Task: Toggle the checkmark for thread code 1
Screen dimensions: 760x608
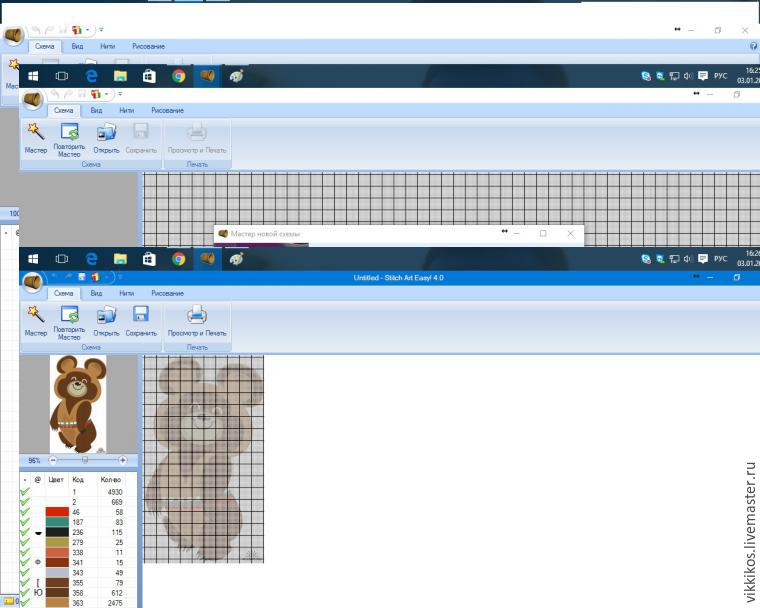Action: [x=25, y=492]
